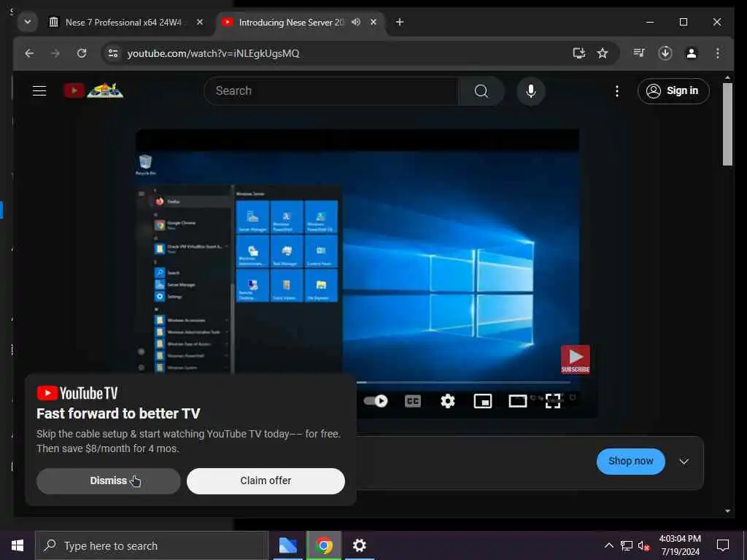Dismiss the YouTube TV offer
The image size is (747, 560).
109,481
